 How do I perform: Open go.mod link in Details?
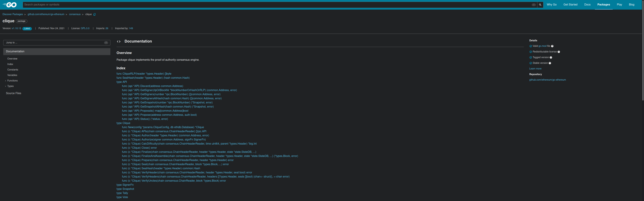(x=542, y=46)
